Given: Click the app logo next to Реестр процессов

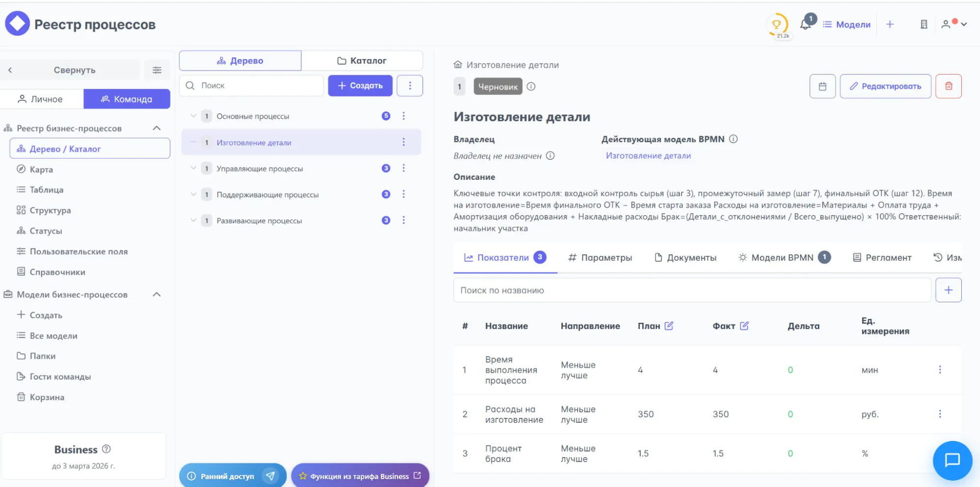Looking at the screenshot, I should [x=17, y=24].
